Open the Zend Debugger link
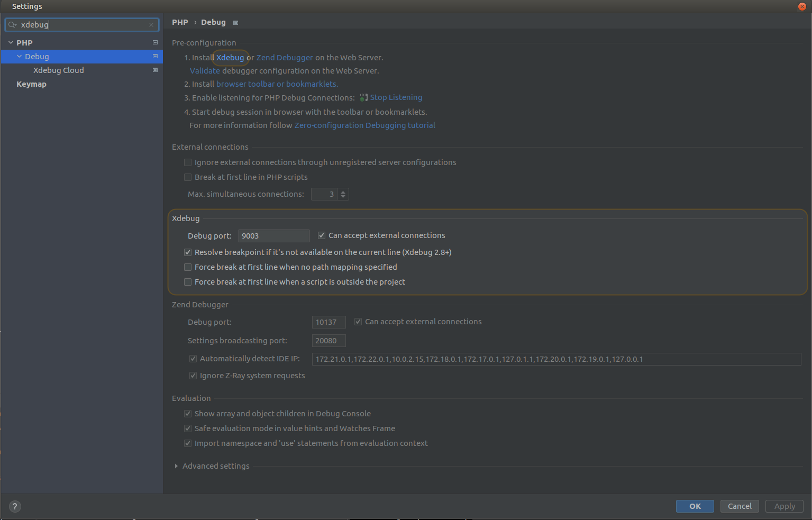This screenshot has height=520, width=812. coord(285,58)
